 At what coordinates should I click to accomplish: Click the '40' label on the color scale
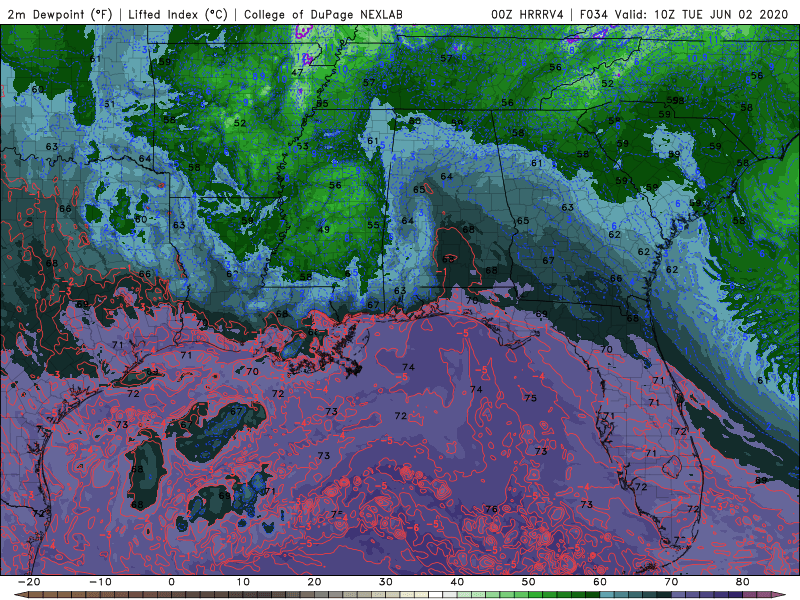coord(457,582)
